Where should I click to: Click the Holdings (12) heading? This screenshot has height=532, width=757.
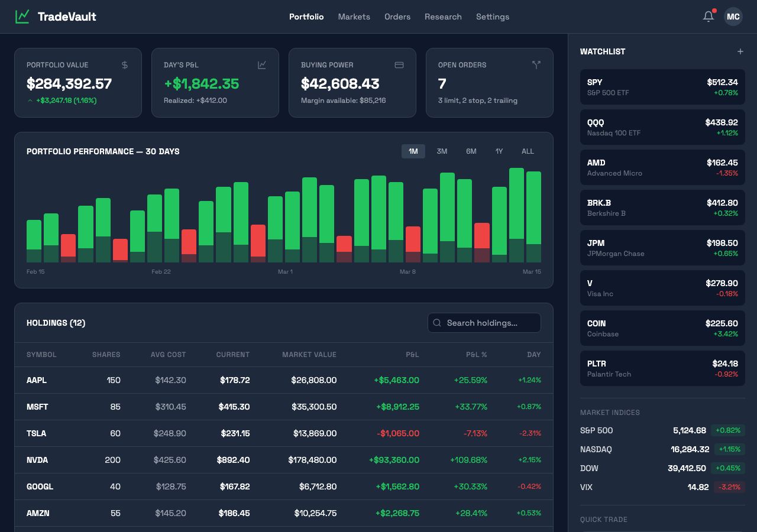coord(56,323)
